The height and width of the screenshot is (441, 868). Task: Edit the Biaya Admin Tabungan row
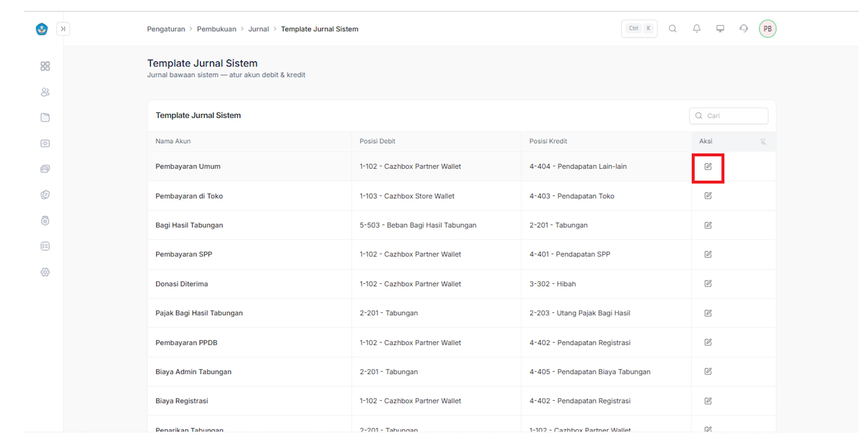coord(708,372)
